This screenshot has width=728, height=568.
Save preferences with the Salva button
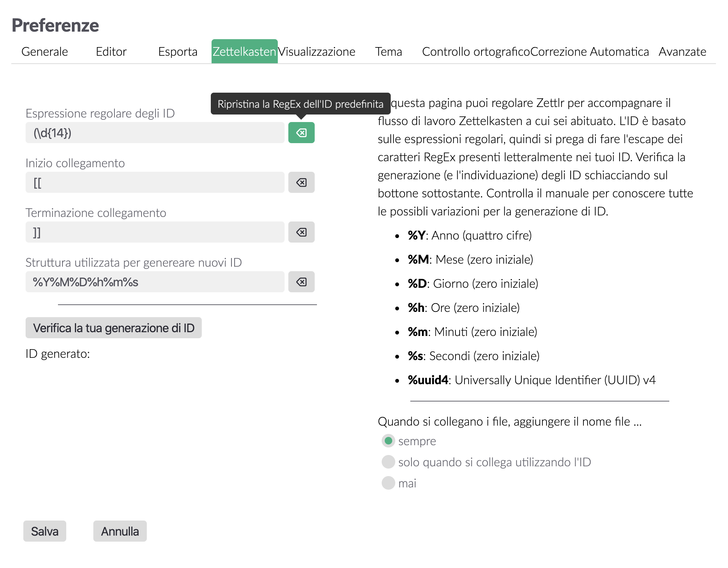coord(44,531)
